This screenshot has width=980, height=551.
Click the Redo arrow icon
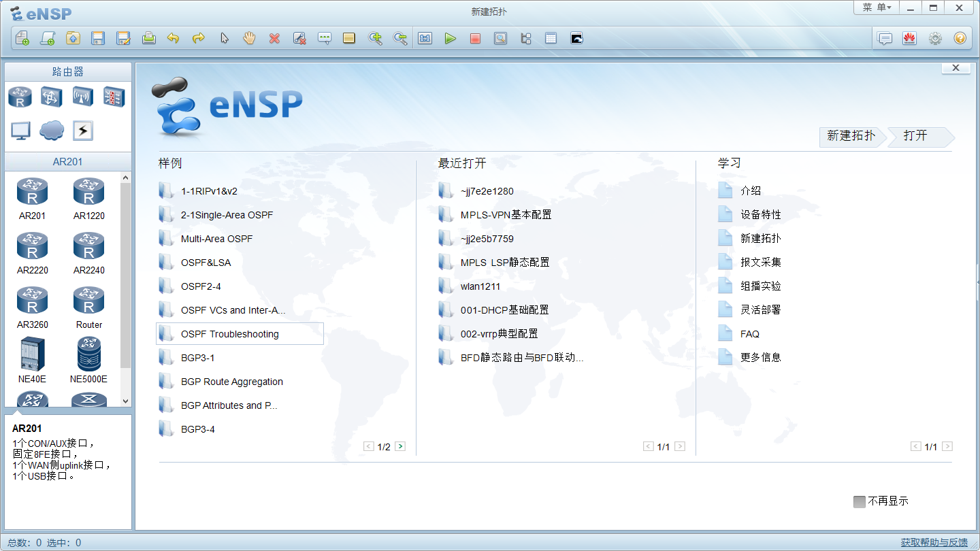pyautogui.click(x=198, y=38)
